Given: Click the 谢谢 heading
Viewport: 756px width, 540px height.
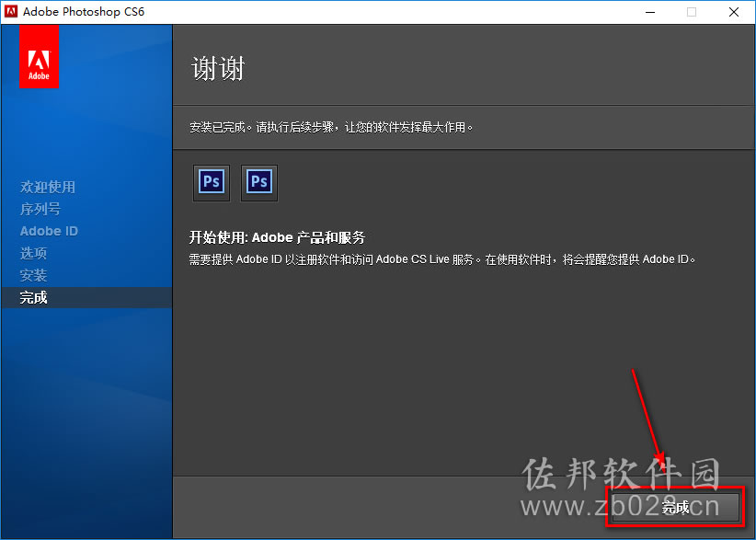Looking at the screenshot, I should pyautogui.click(x=218, y=68).
